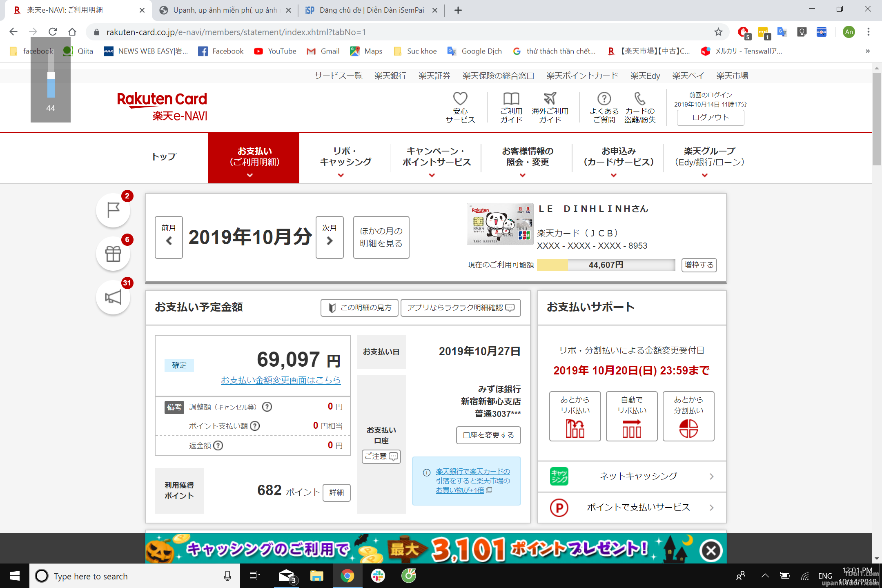Open the 海外ご利用ガイド airplane icon
This screenshot has width=882, height=588.
550,107
